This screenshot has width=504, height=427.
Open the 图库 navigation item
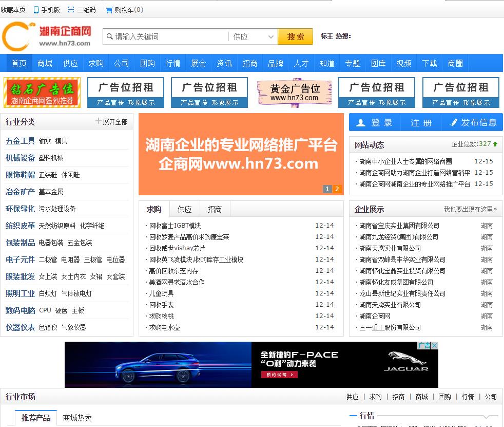point(378,63)
